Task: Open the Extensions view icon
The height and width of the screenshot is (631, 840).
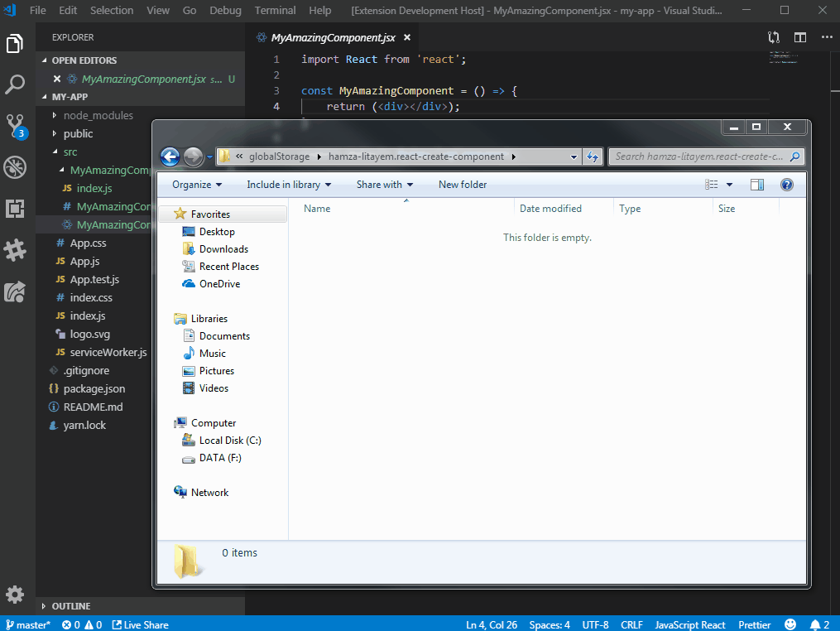Action: (x=15, y=209)
